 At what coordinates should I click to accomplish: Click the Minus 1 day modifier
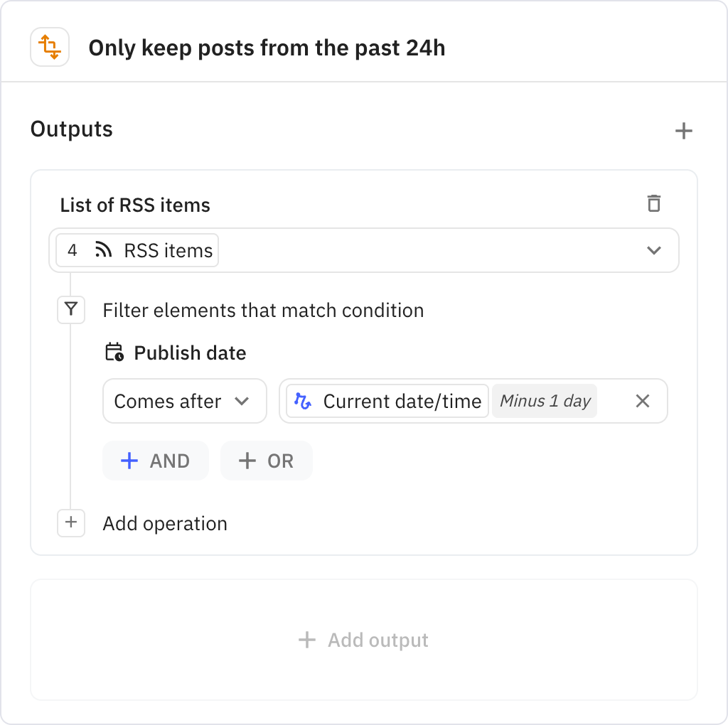coord(544,401)
